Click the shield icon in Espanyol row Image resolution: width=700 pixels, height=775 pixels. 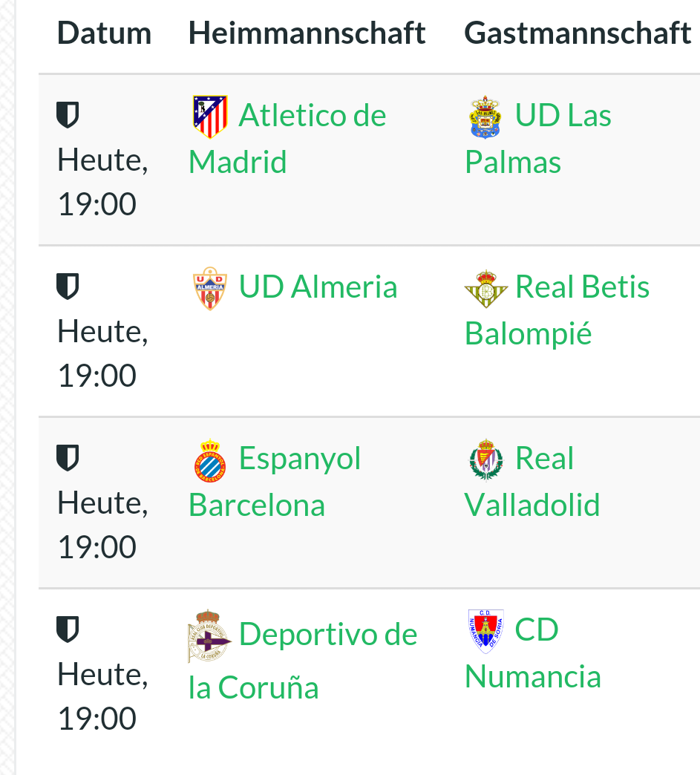pos(68,458)
